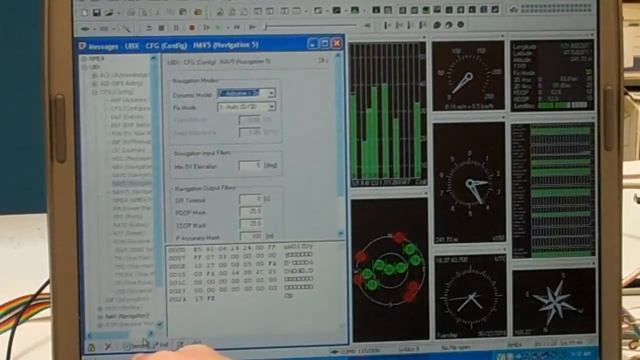
Task: Click the red Record button in player toolbar
Action: (x=192, y=28)
